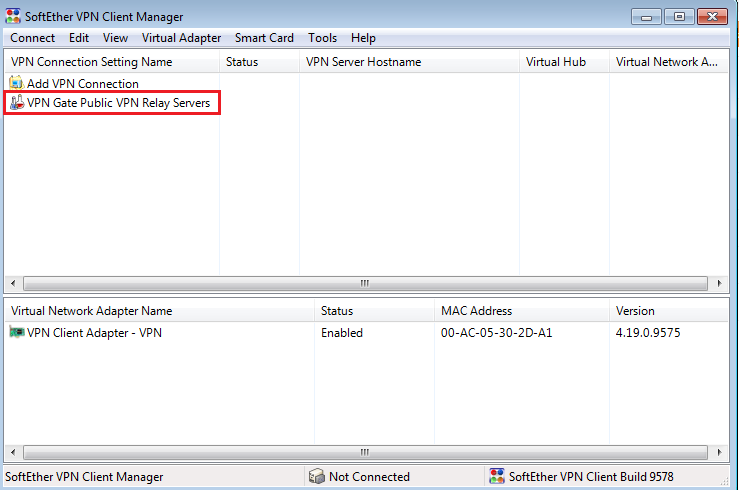Click the connection list horizontal scrollbar thumb
The width and height of the screenshot is (739, 490).
pos(365,283)
